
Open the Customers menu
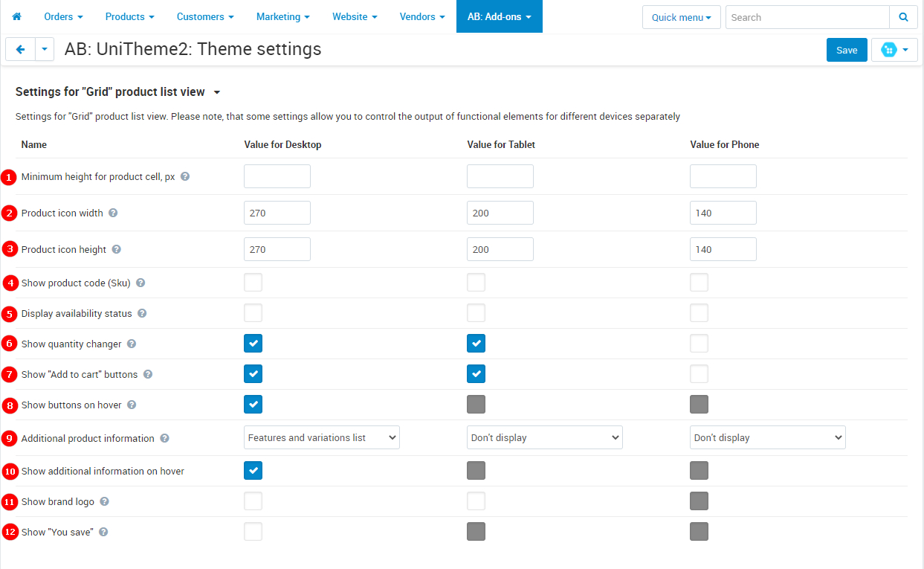coord(205,16)
